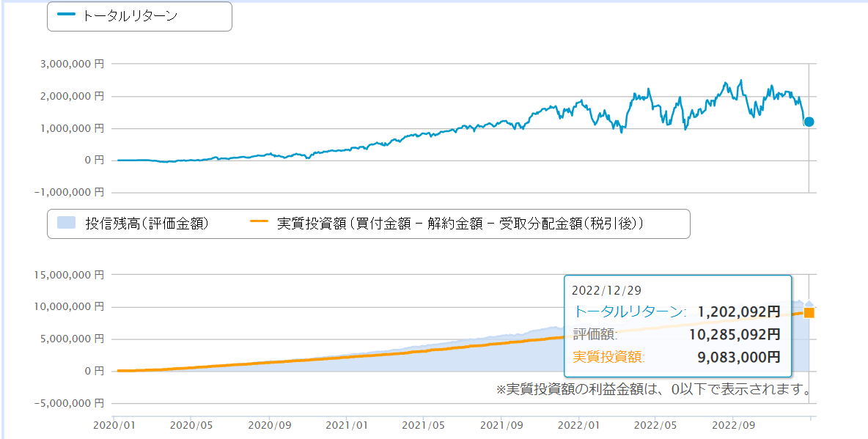Click the tooltip date 2022/12/29

606,290
